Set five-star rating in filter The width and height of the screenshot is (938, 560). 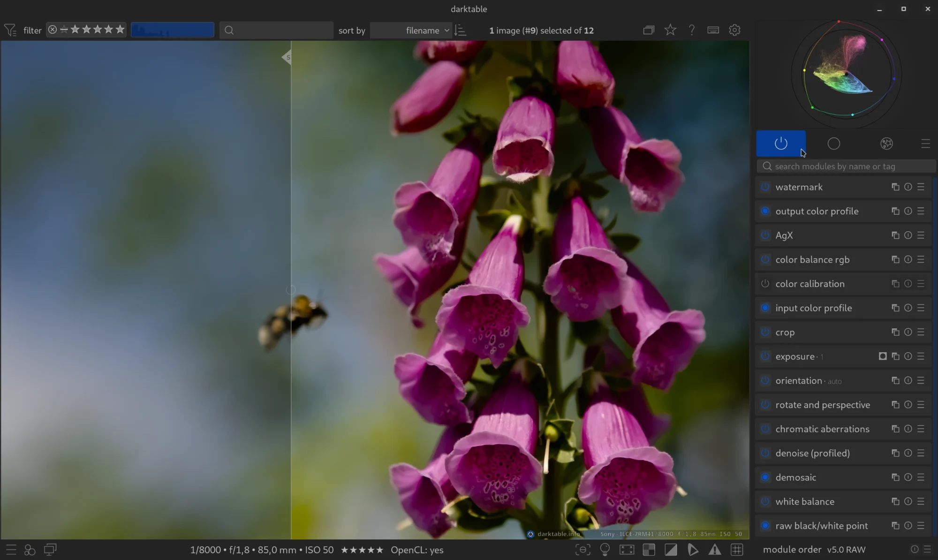(x=120, y=30)
